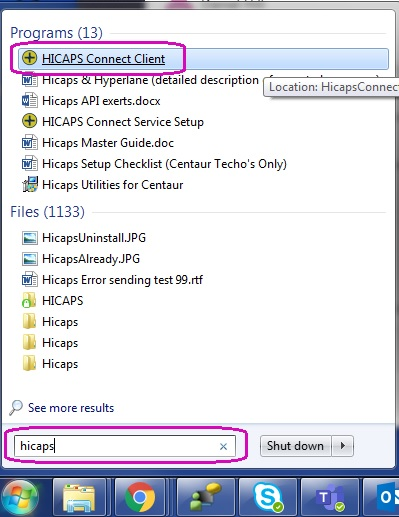399x517 pixels.
Task: Open Skype from the taskbar
Action: (x=268, y=498)
